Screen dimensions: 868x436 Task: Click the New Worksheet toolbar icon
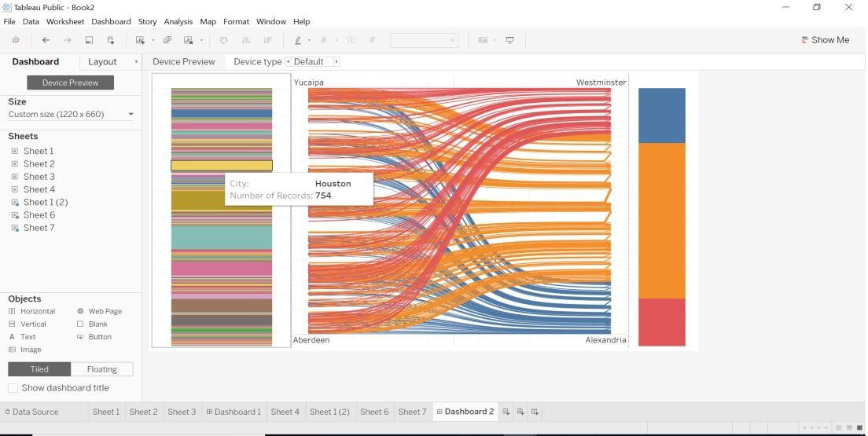(x=140, y=40)
